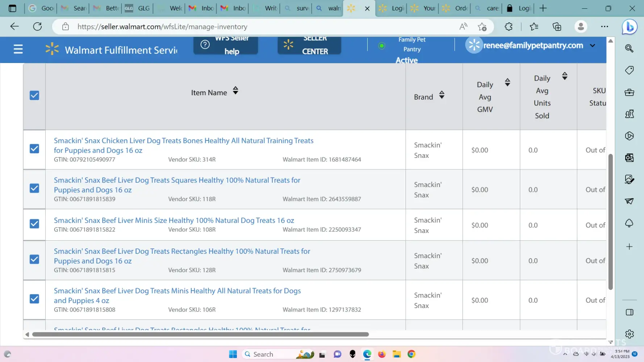This screenshot has height=362, width=644.
Task: Uncheck the Beef Liver Minis 16 oz row
Action: (34, 224)
